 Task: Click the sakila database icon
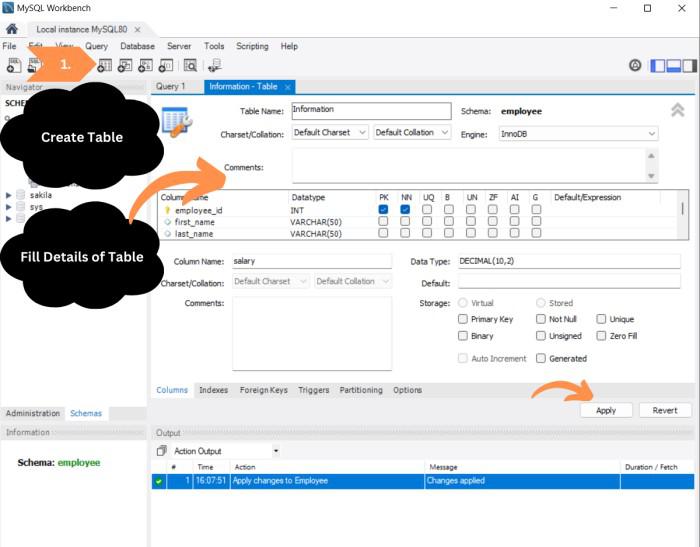(x=21, y=195)
